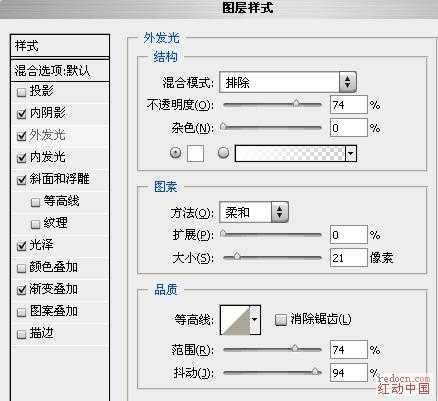Click the 不透明度 value field showing 74
The height and width of the screenshot is (401, 438).
point(349,105)
